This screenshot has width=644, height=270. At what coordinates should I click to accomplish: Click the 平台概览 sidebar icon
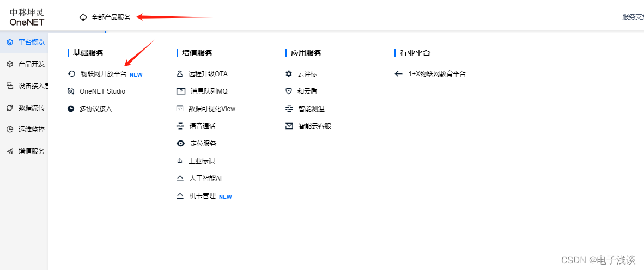[x=10, y=42]
